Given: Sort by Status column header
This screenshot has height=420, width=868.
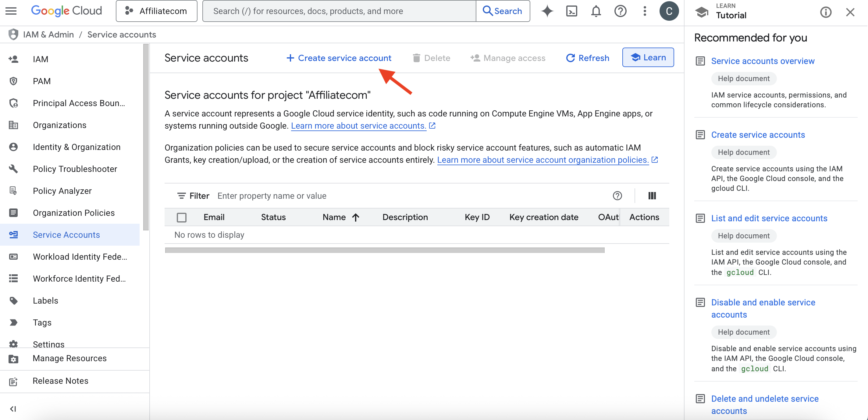Looking at the screenshot, I should point(273,217).
